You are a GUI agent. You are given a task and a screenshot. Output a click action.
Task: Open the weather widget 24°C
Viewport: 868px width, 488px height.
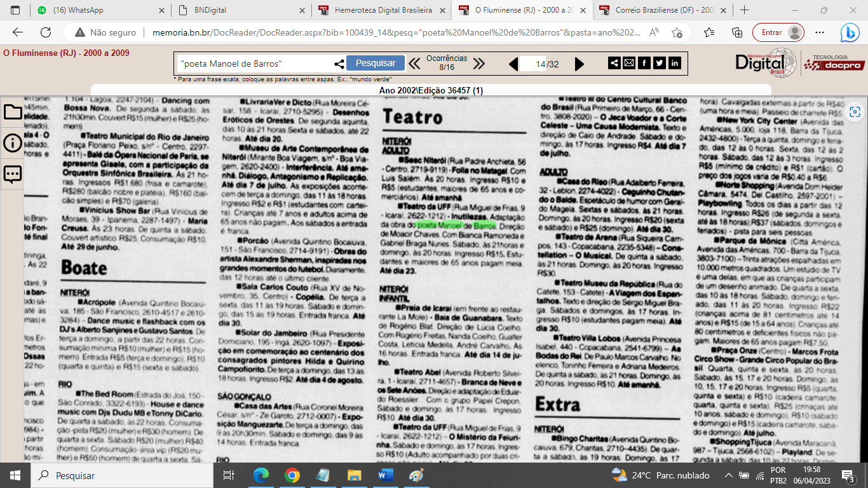pyautogui.click(x=660, y=475)
